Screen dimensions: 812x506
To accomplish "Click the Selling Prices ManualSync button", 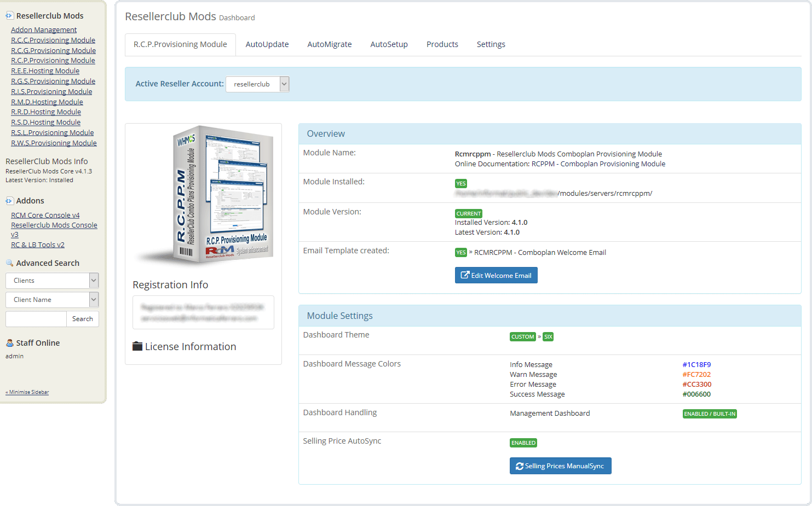I will 560,466.
